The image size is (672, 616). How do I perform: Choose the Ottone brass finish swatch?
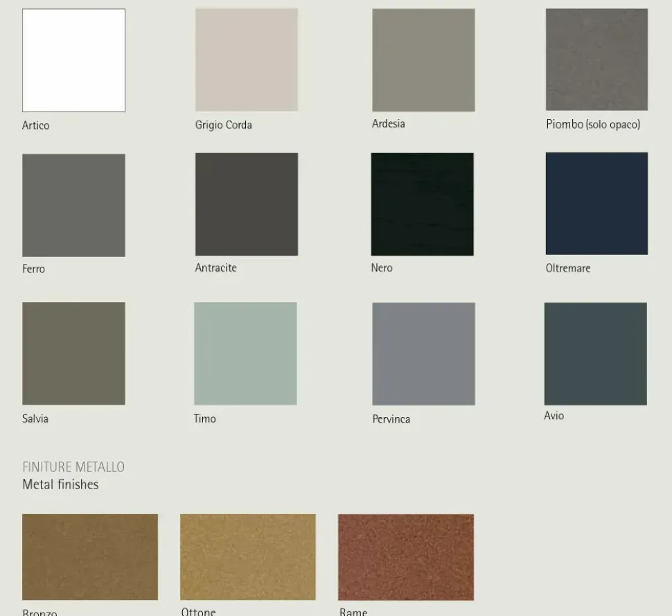(247, 557)
